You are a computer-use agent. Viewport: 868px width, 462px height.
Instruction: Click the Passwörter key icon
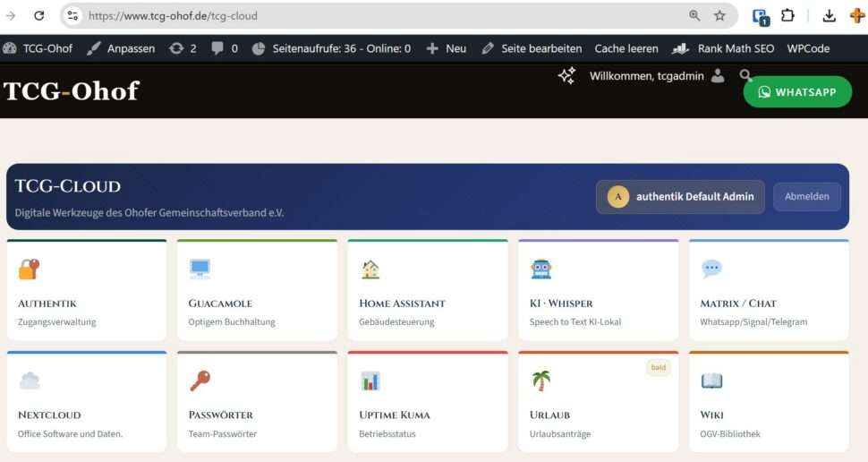pyautogui.click(x=200, y=381)
